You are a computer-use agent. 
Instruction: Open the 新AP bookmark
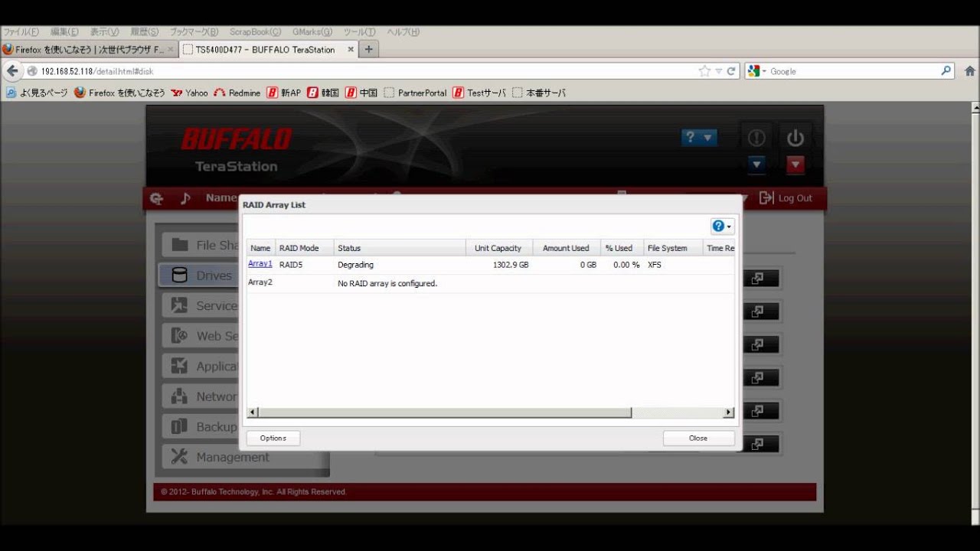(x=284, y=93)
